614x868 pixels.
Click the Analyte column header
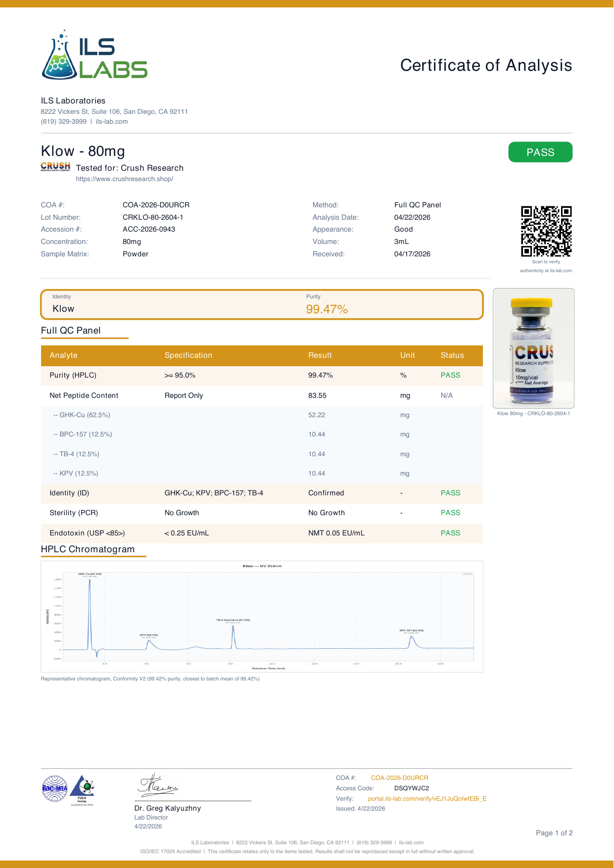click(x=63, y=355)
